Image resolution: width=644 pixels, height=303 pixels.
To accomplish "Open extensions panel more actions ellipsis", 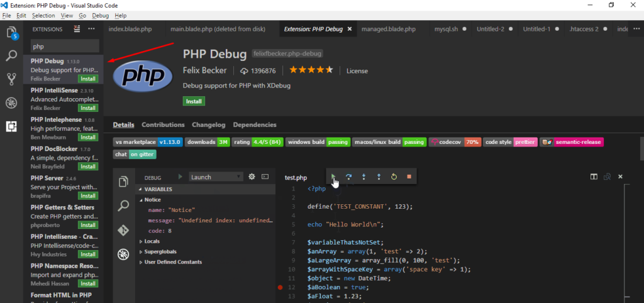I will pyautogui.click(x=92, y=29).
